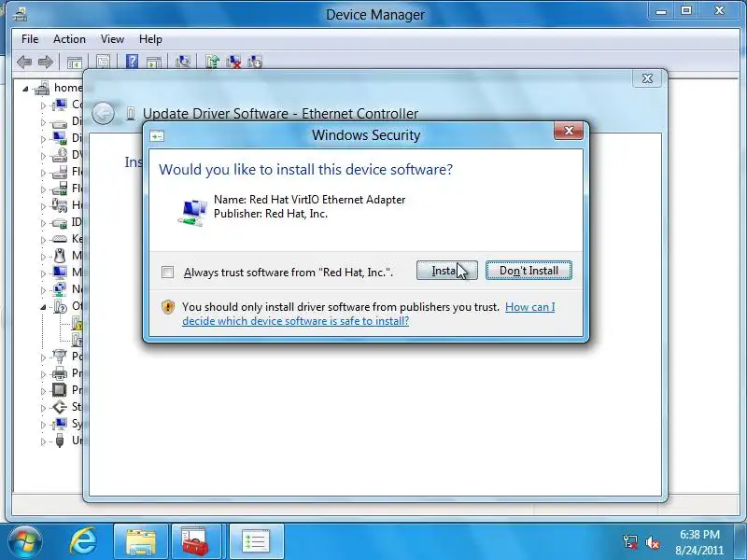Select the Mice pointing devices icon in tree

[60, 256]
